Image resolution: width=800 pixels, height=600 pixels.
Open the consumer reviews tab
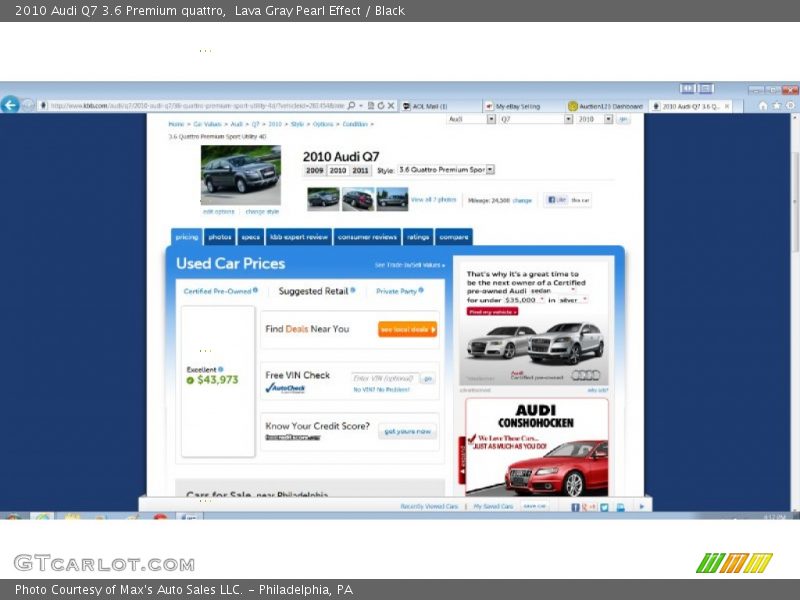click(x=367, y=237)
